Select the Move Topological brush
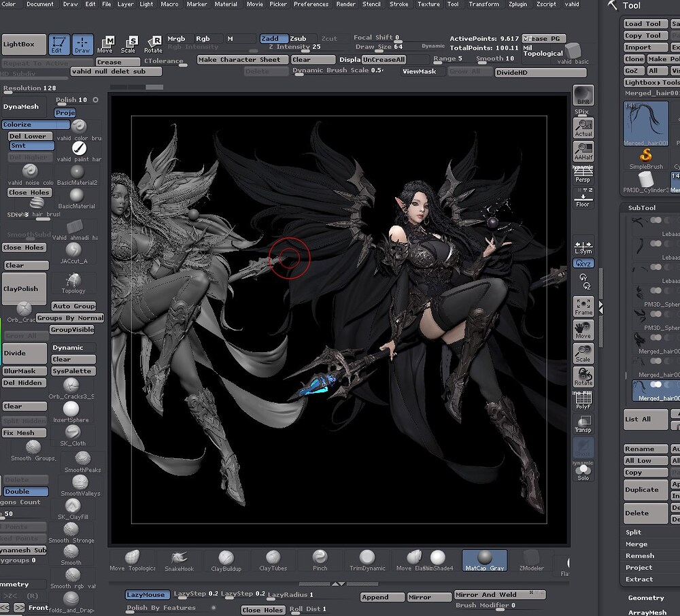Viewport: 680px width, 616px height. 133,561
